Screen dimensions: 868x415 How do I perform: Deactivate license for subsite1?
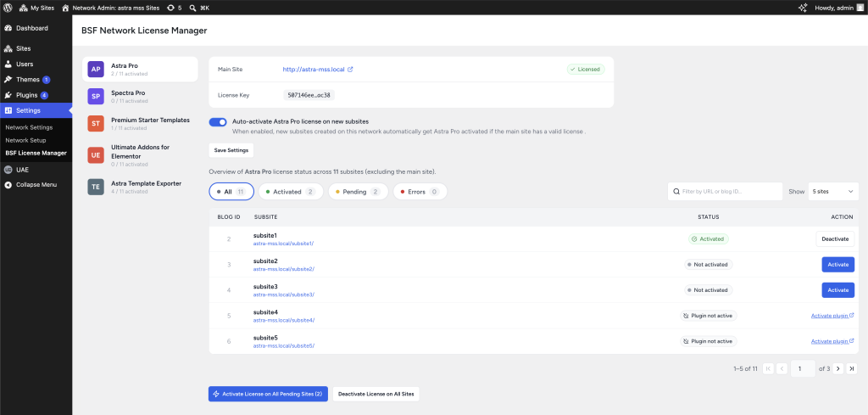(835, 238)
